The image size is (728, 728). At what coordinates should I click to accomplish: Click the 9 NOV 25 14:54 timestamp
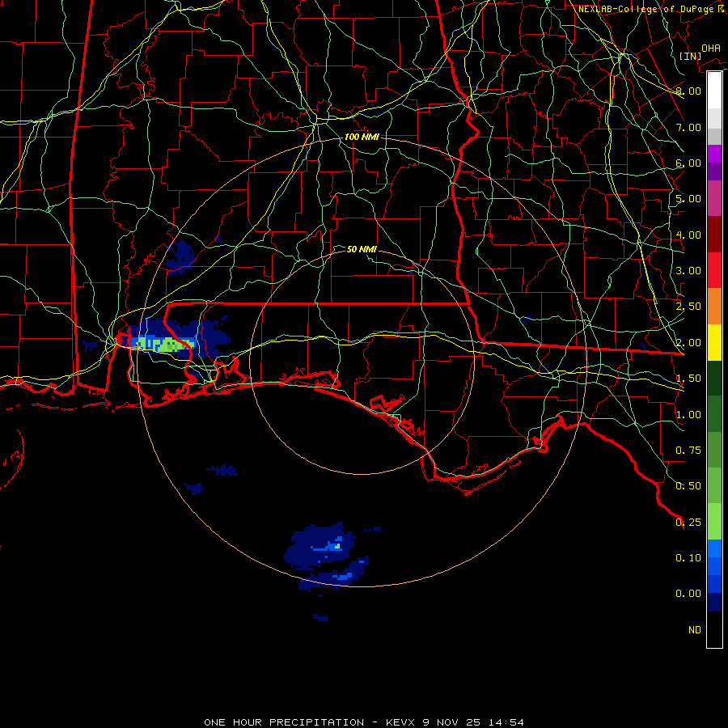472,722
